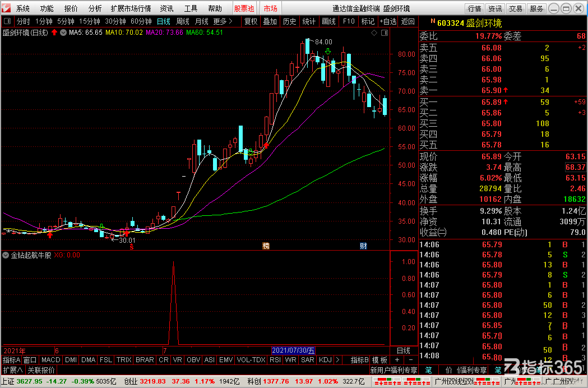The height and width of the screenshot is (388, 588).
Task: Open the 分析 menu
Action: tap(95, 8)
